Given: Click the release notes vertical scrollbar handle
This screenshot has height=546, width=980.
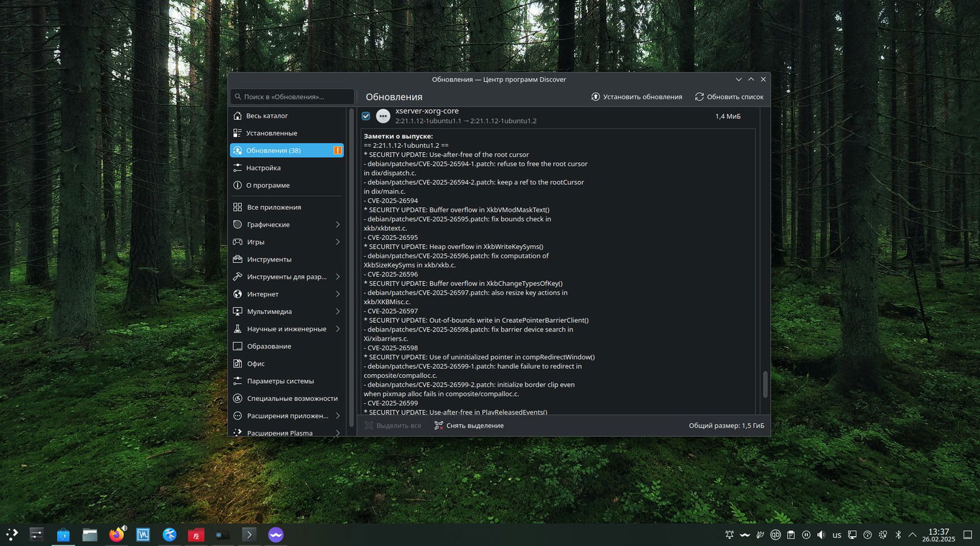Looking at the screenshot, I should [765, 384].
